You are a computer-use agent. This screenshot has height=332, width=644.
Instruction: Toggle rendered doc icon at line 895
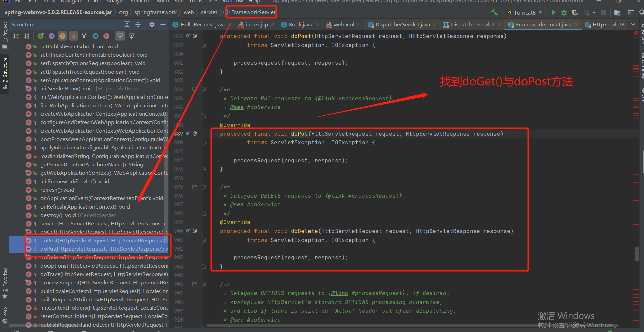194,187
